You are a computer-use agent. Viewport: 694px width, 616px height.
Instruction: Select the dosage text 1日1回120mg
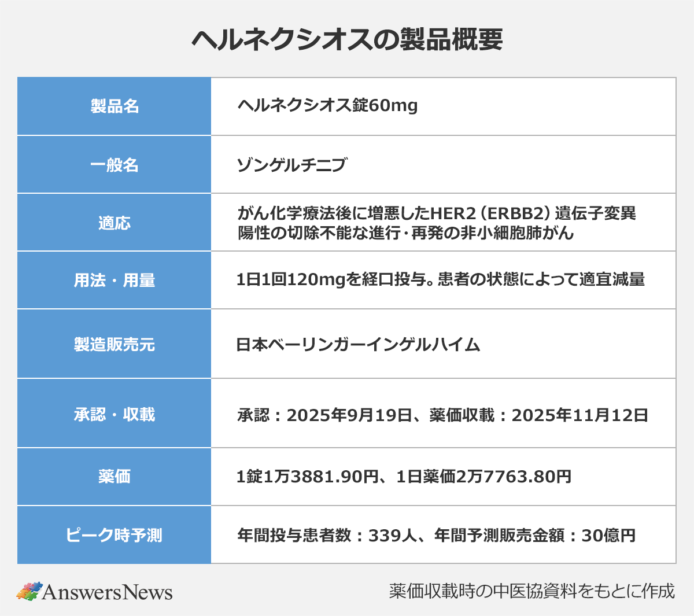[x=284, y=280]
